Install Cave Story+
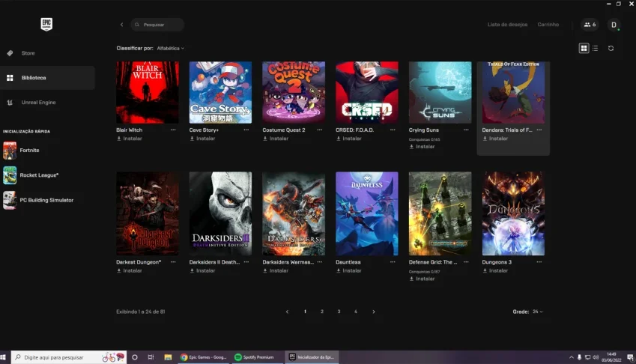636x364 pixels. point(202,139)
